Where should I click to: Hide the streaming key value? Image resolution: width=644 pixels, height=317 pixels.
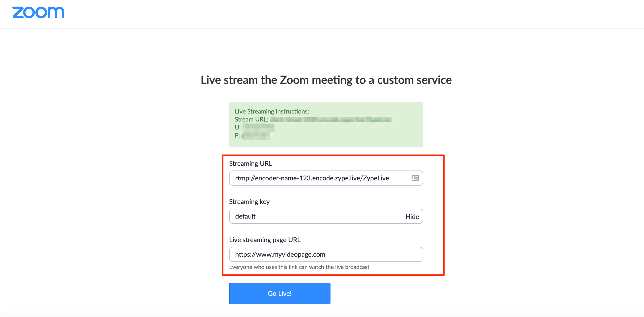pyautogui.click(x=412, y=217)
